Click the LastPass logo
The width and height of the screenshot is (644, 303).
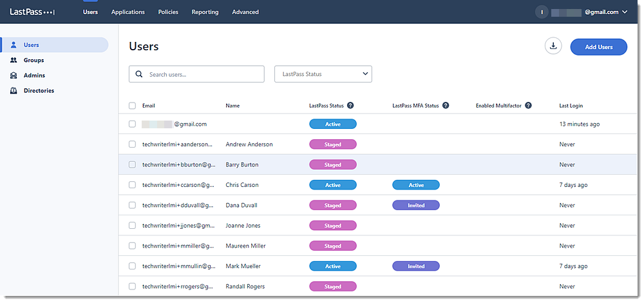(x=32, y=12)
